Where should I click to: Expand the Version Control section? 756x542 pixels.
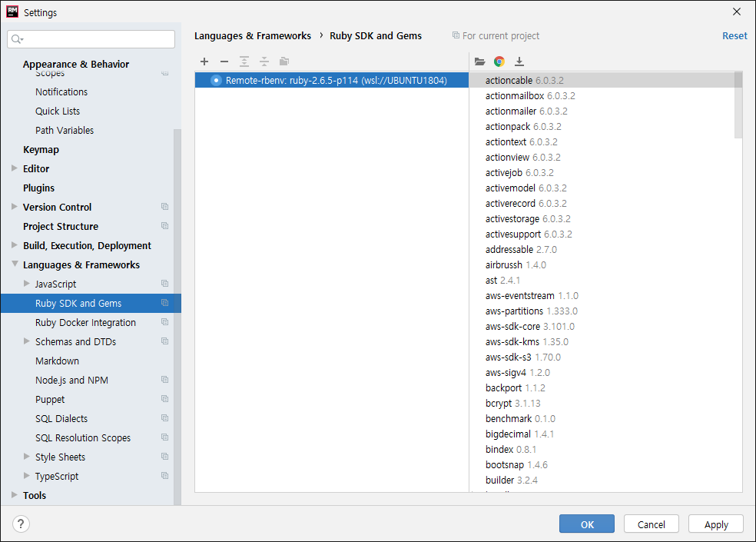click(15, 207)
